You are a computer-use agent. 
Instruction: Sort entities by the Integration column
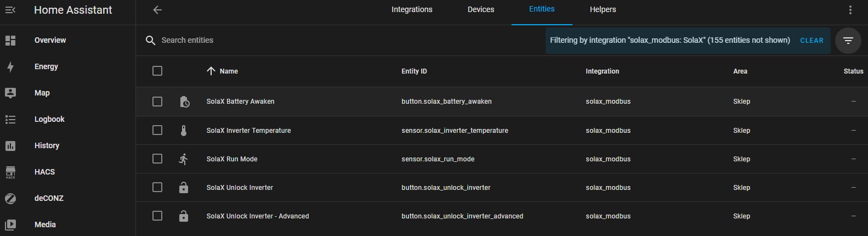(x=602, y=71)
